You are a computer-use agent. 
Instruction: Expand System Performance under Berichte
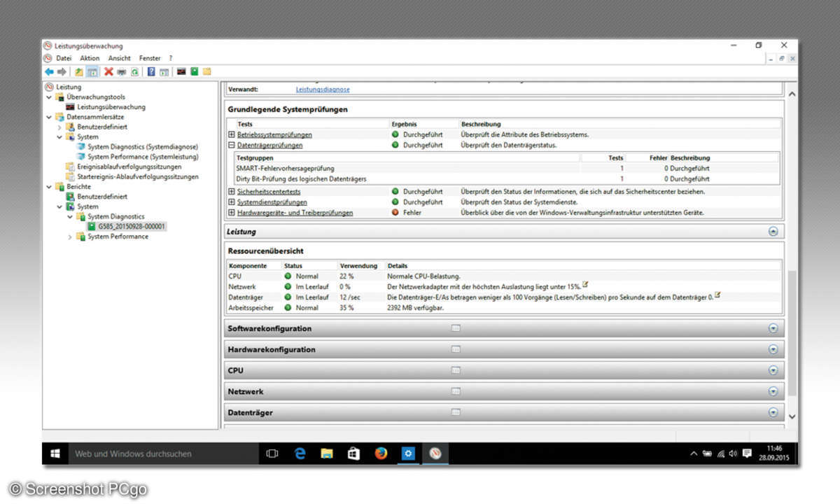(70, 237)
